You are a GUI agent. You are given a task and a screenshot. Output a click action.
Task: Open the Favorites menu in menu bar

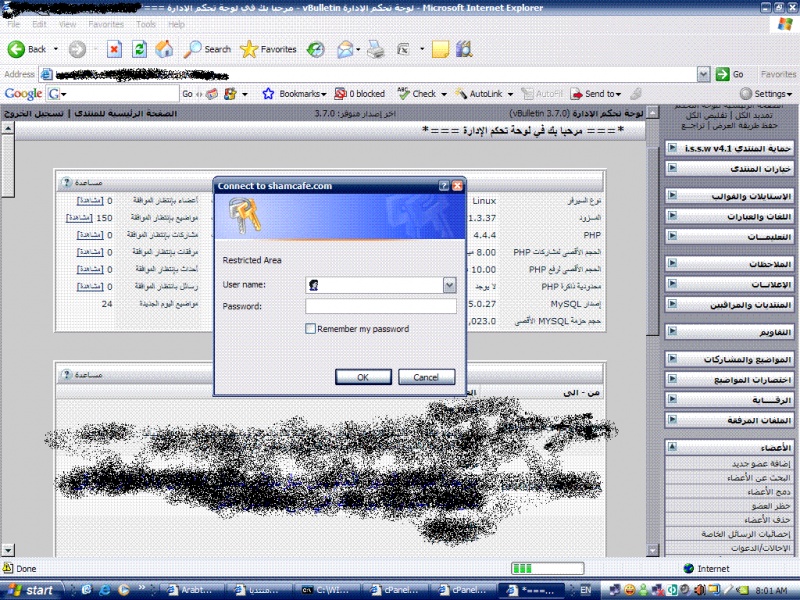106,23
